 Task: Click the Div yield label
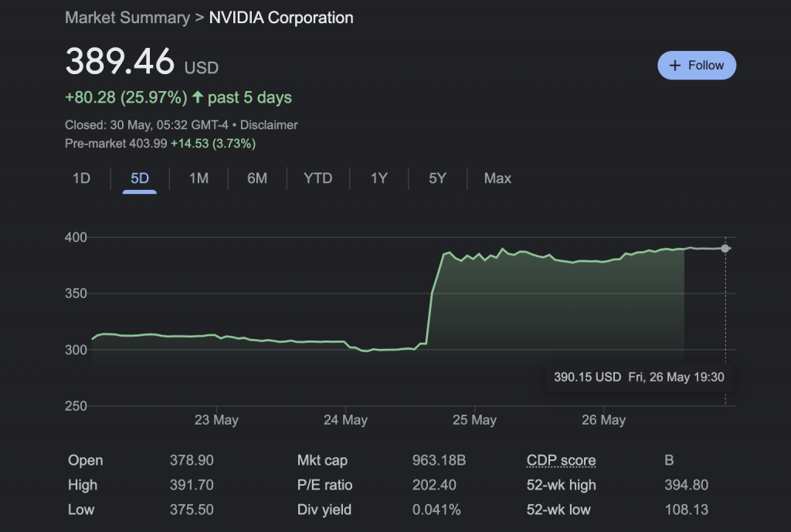pos(324,510)
